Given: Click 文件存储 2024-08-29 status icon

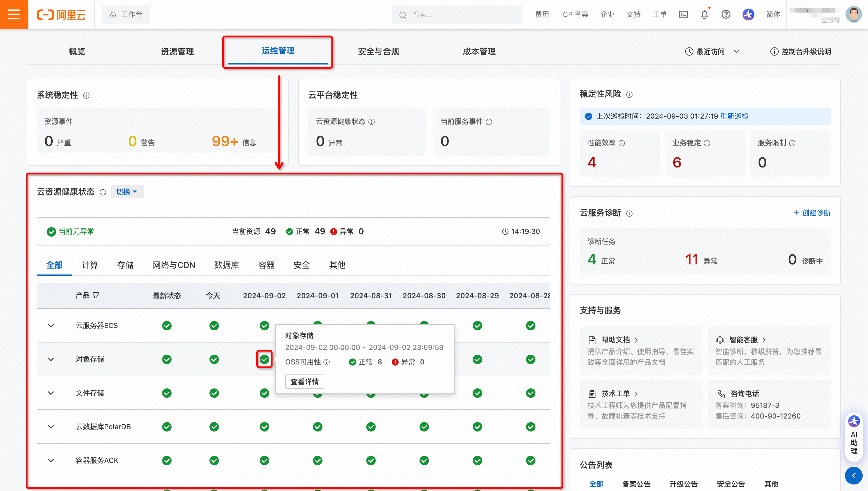Looking at the screenshot, I should [x=477, y=393].
